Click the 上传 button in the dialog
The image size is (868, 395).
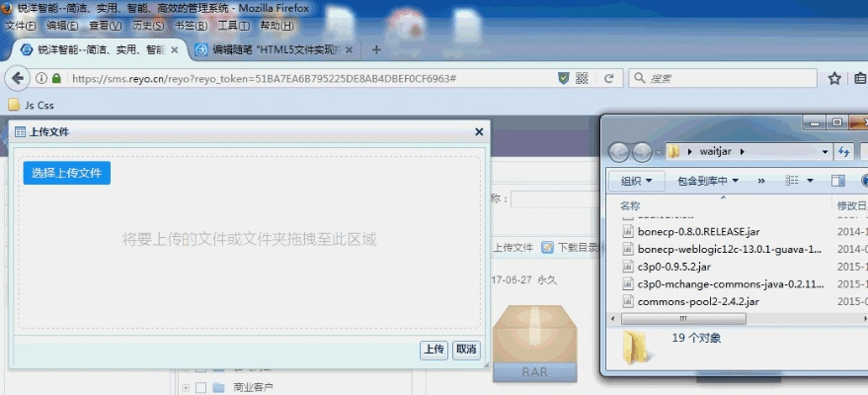point(434,350)
